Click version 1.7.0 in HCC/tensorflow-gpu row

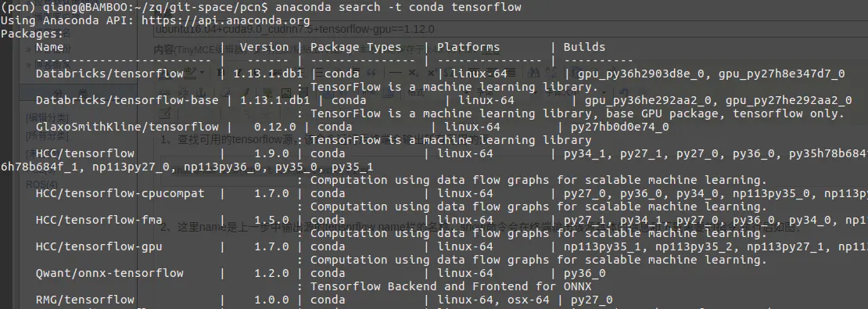click(x=271, y=246)
